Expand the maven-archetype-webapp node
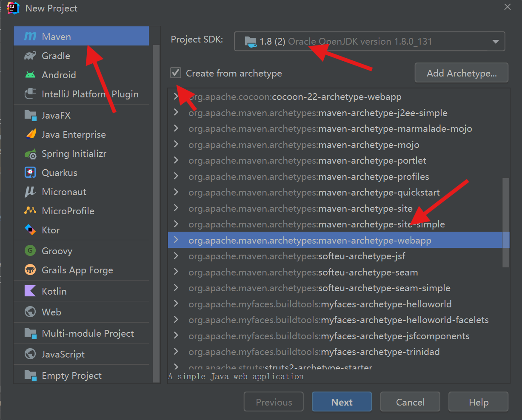The image size is (522, 420). tap(176, 240)
